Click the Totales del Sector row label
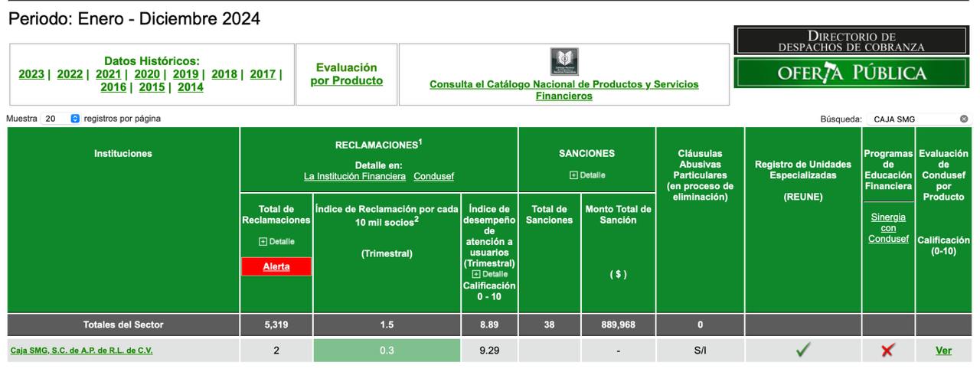This screenshot has height=372, width=980. [123, 325]
